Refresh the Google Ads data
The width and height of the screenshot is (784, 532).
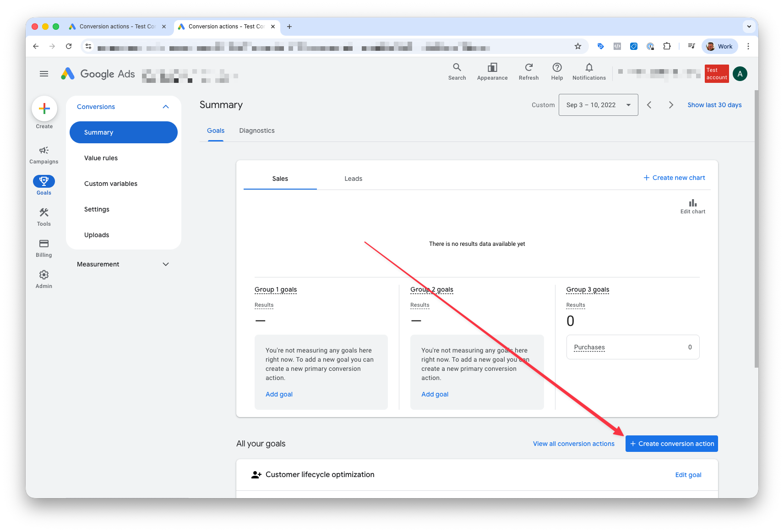point(528,72)
